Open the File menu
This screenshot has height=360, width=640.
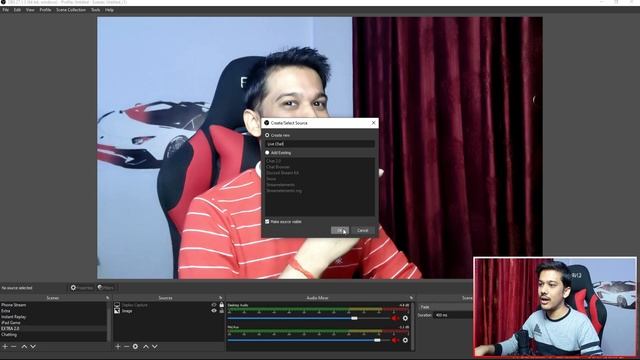tap(6, 10)
